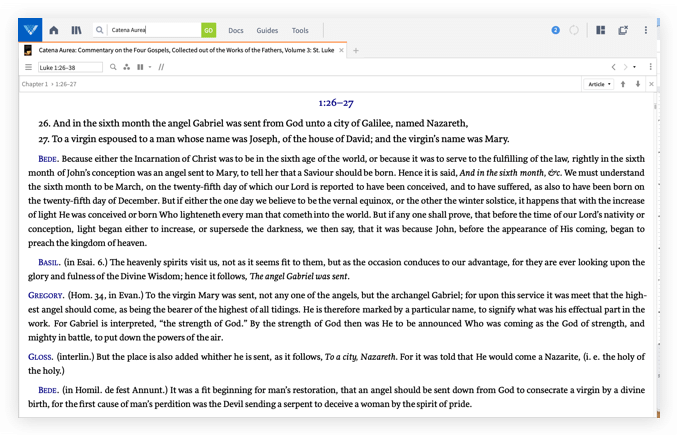Jump to previous article with up arrow

[623, 84]
